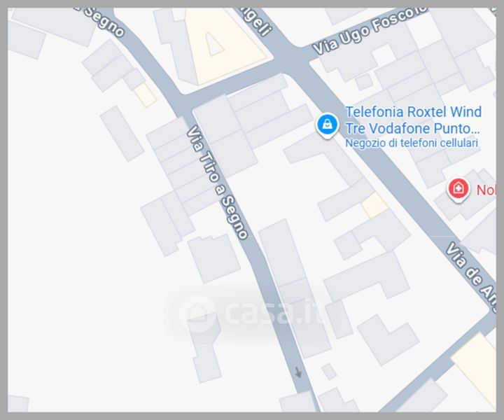Click the casa.it house logo watermark
The height and width of the screenshot is (420, 504).
click(x=198, y=313)
